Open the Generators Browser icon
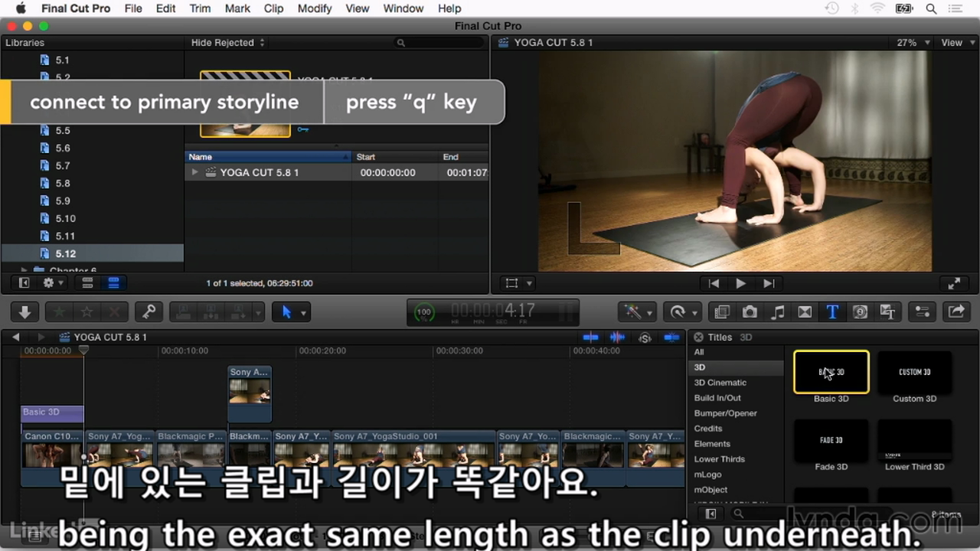Image resolution: width=980 pixels, height=551 pixels. point(860,311)
